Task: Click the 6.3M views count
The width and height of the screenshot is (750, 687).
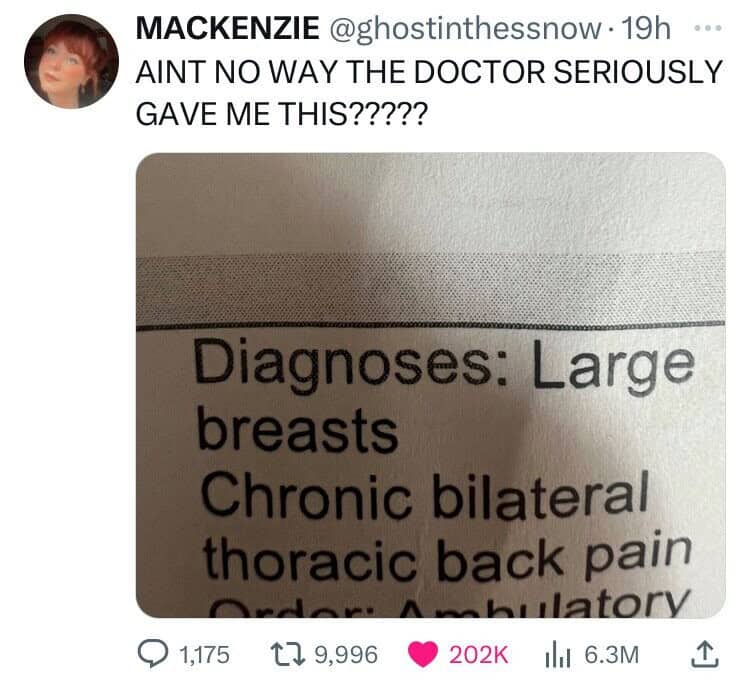Action: (x=612, y=654)
